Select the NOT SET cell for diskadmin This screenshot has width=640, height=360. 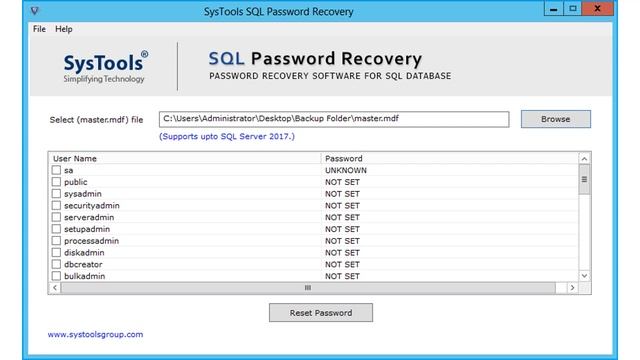(342, 253)
